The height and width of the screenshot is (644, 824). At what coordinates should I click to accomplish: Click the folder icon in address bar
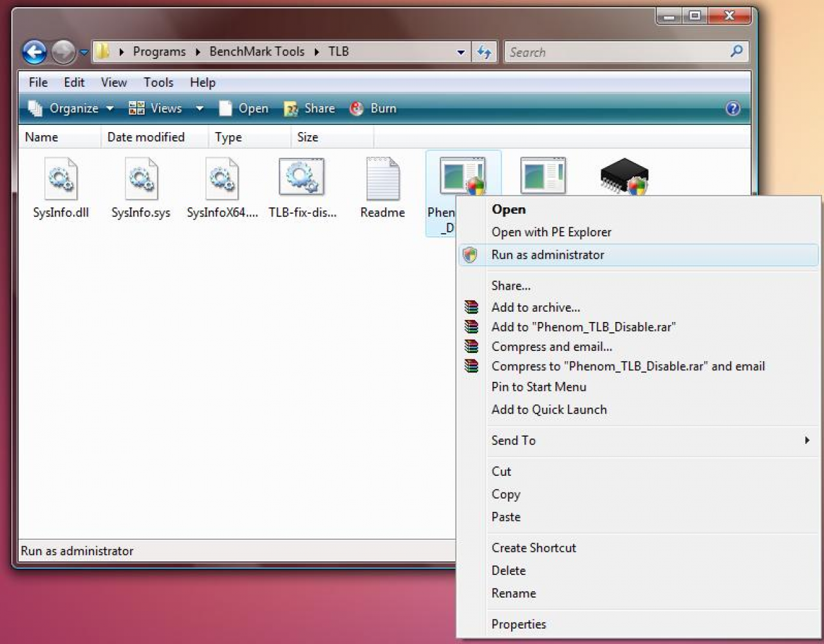(103, 52)
